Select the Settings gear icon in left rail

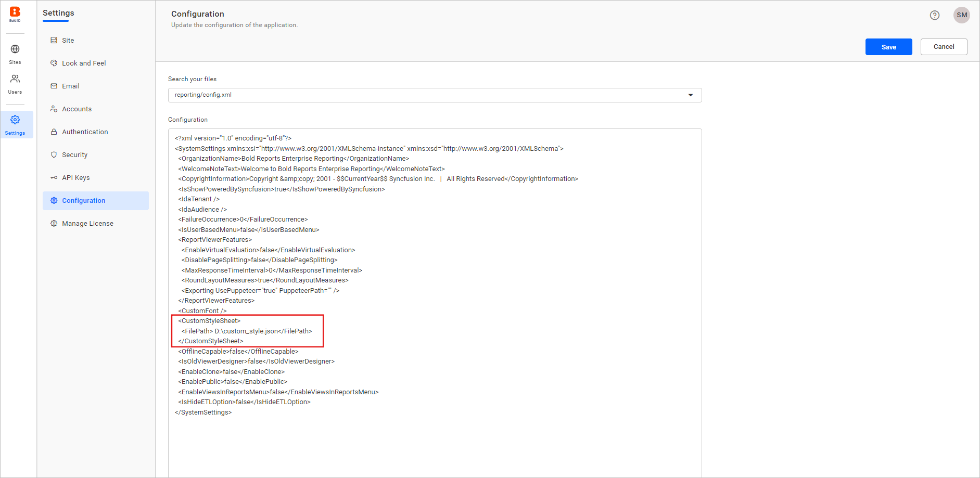[15, 120]
